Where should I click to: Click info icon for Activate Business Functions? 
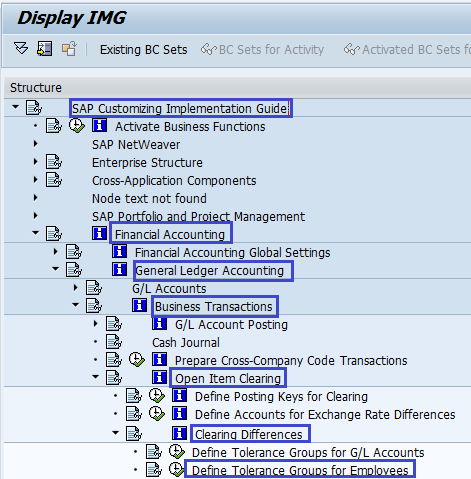click(99, 126)
